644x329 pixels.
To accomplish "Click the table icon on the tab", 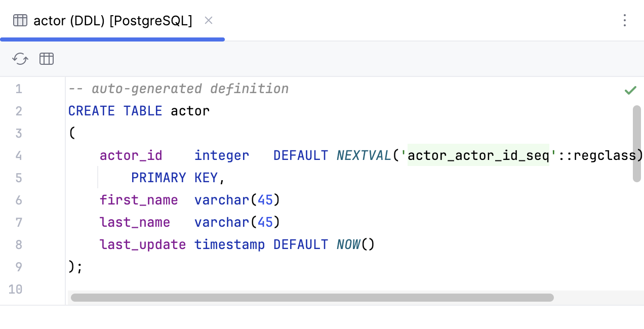I will coord(20,20).
